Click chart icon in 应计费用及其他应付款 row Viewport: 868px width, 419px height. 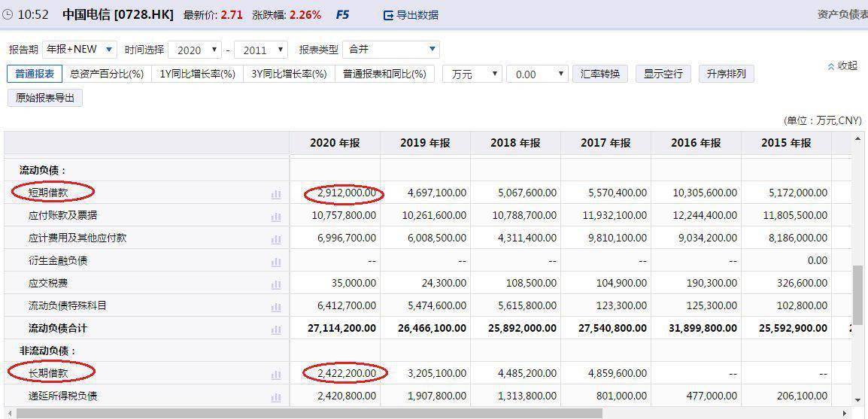(276, 238)
